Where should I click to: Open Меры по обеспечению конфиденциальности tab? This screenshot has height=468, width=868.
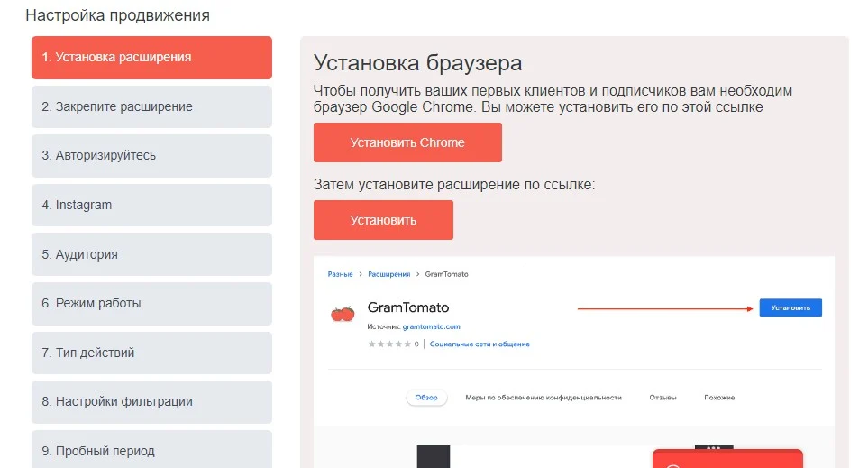point(544,398)
